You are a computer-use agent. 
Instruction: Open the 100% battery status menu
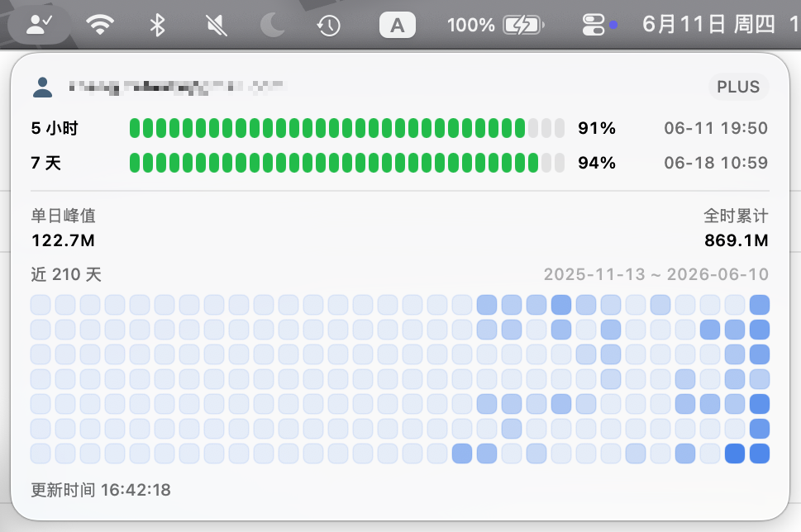coord(495,25)
